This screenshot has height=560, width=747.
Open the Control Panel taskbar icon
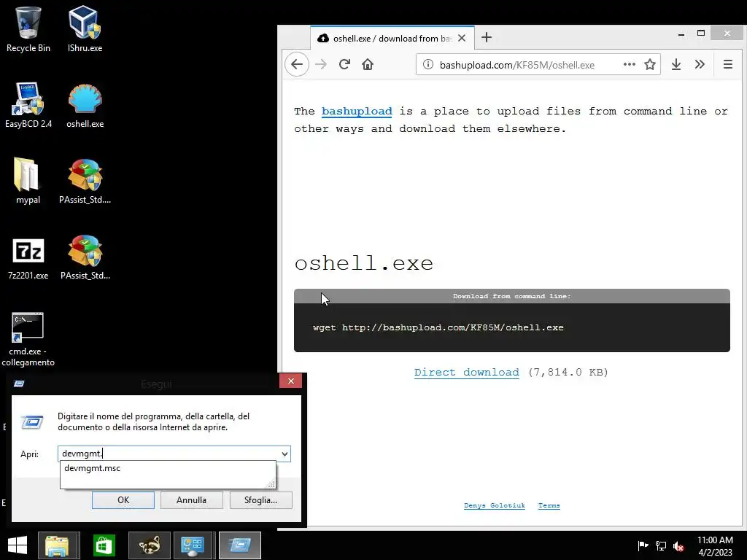tap(193, 545)
